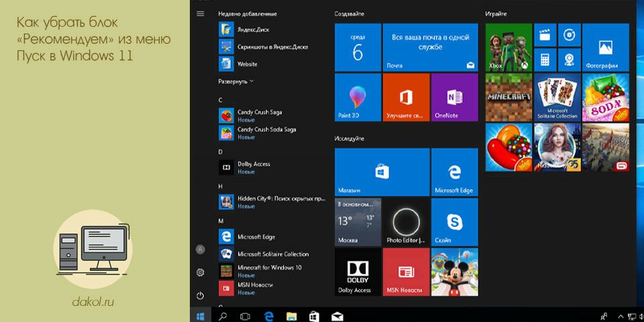The image size is (644, 322).
Task: Open the user account avatar in Start rail
Action: point(201,250)
